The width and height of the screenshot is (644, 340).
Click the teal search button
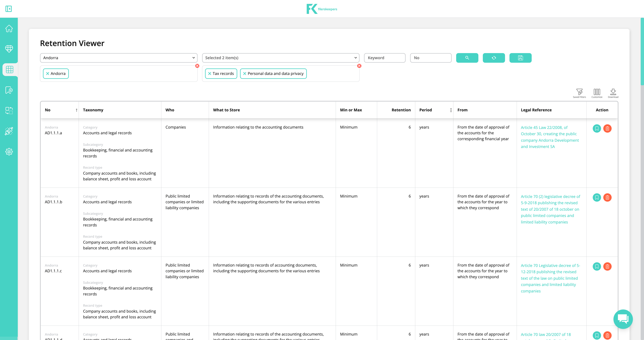click(467, 58)
